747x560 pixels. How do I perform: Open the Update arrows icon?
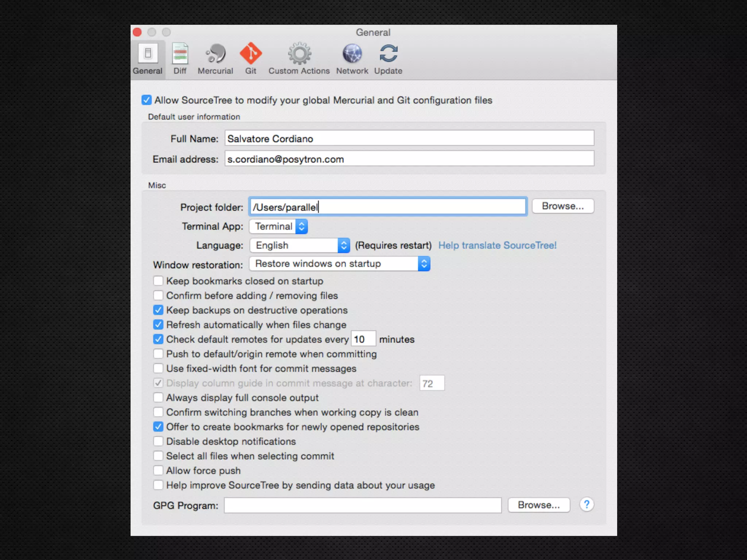tap(388, 54)
